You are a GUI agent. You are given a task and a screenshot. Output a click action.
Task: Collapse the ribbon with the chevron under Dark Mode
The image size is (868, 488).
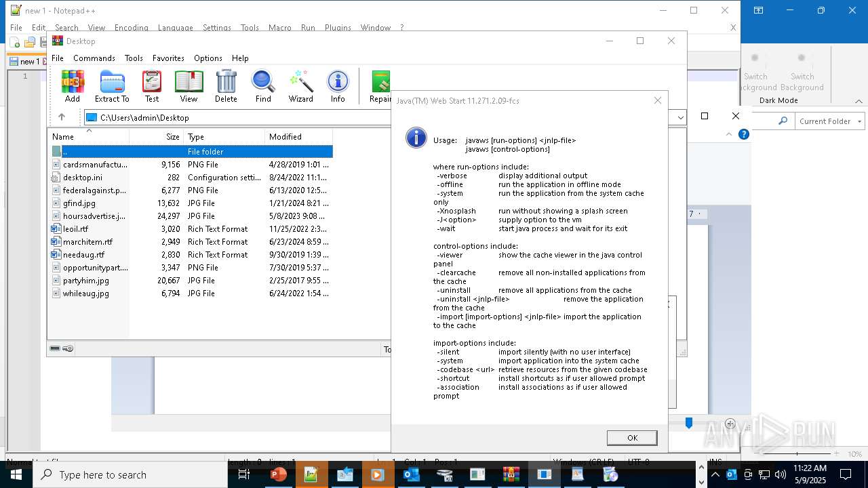tap(859, 100)
